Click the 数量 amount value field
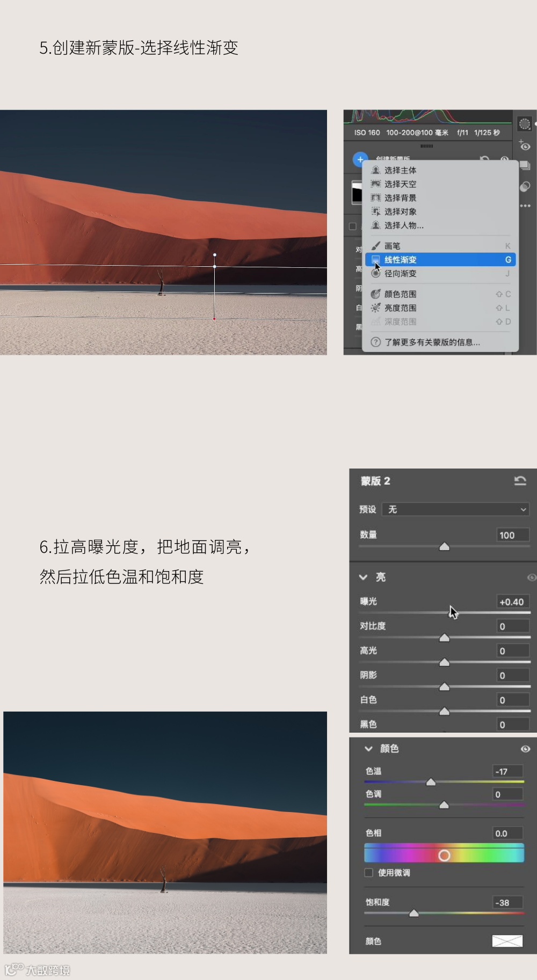 [513, 535]
